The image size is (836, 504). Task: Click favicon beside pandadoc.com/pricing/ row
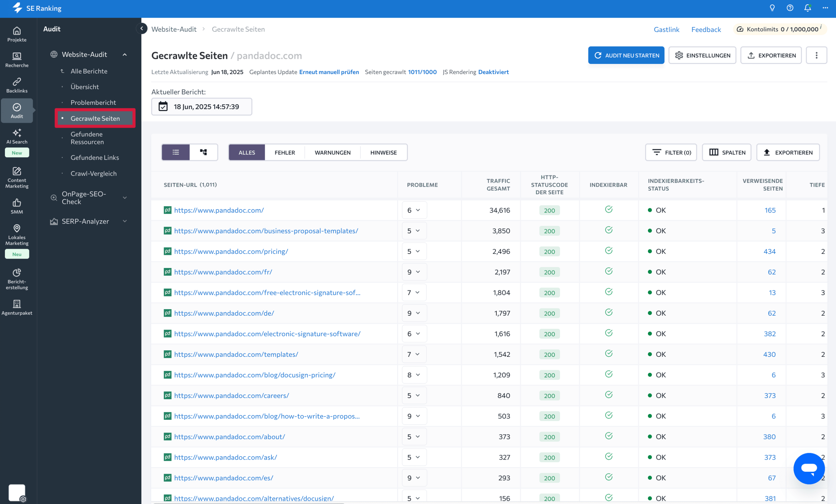point(167,251)
